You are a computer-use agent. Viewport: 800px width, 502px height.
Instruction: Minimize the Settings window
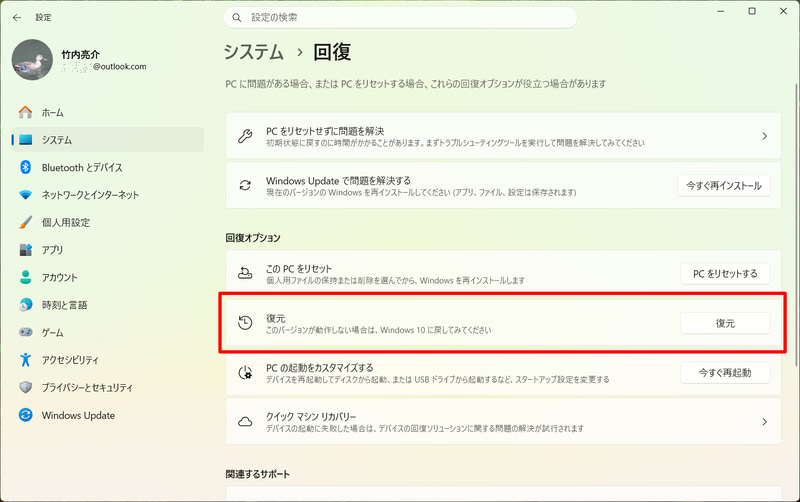click(720, 11)
